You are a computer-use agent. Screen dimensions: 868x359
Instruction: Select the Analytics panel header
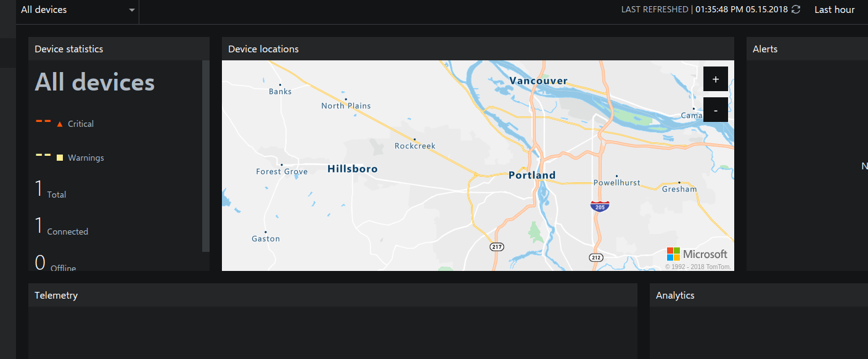675,295
